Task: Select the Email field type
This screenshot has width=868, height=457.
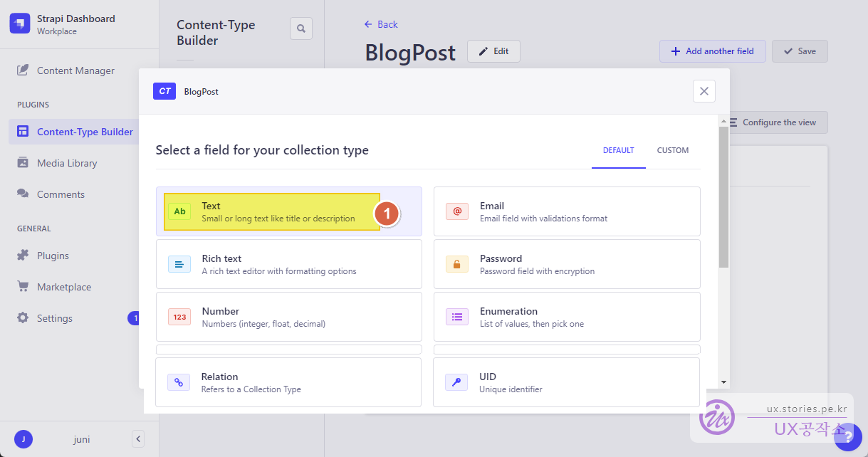Action: click(x=567, y=211)
